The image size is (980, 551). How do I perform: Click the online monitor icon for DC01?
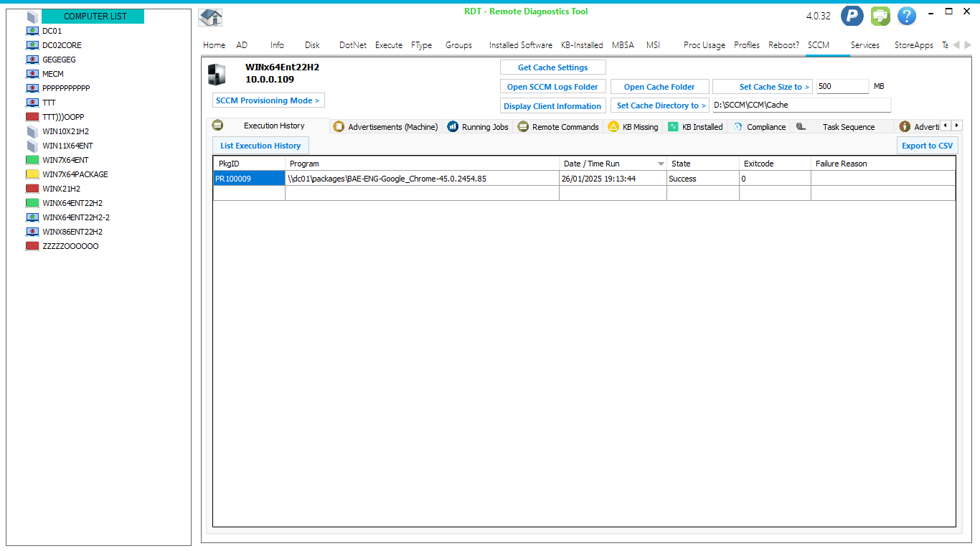coord(32,31)
